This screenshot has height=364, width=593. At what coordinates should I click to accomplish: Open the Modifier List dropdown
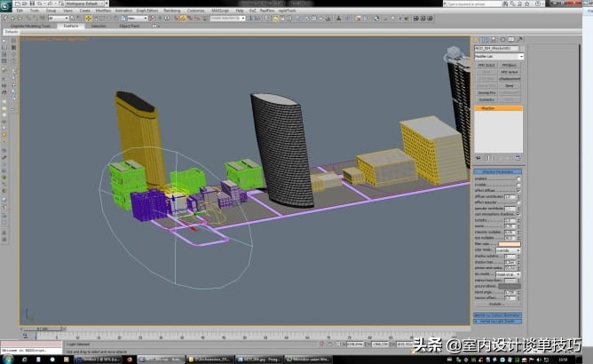(498, 56)
